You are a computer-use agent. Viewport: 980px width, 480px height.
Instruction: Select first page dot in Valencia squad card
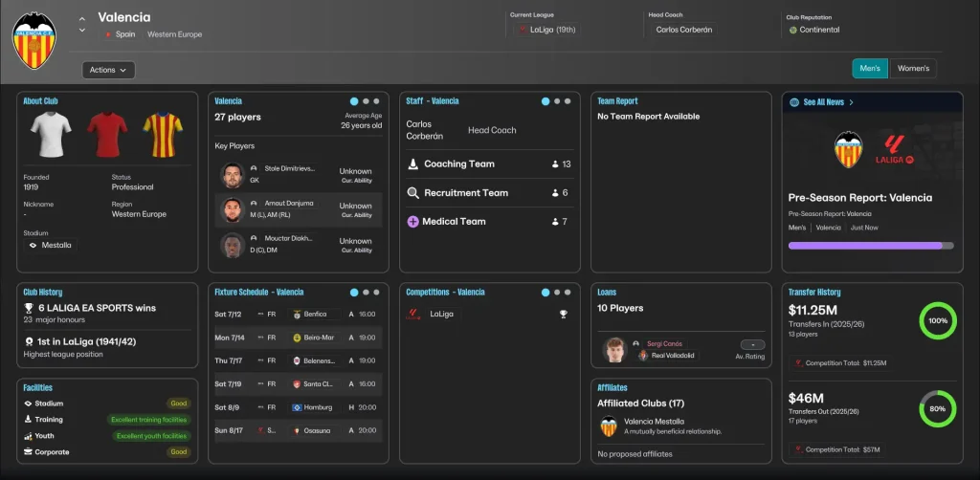(354, 101)
